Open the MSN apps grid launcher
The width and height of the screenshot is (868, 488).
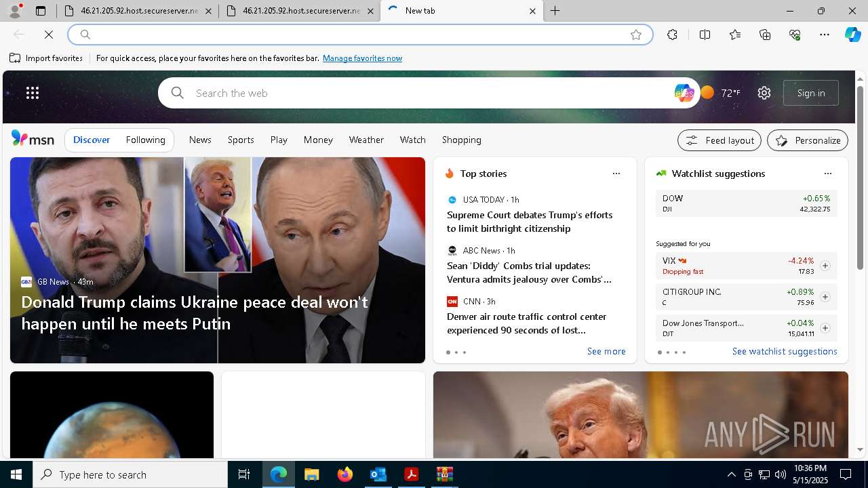coord(33,93)
